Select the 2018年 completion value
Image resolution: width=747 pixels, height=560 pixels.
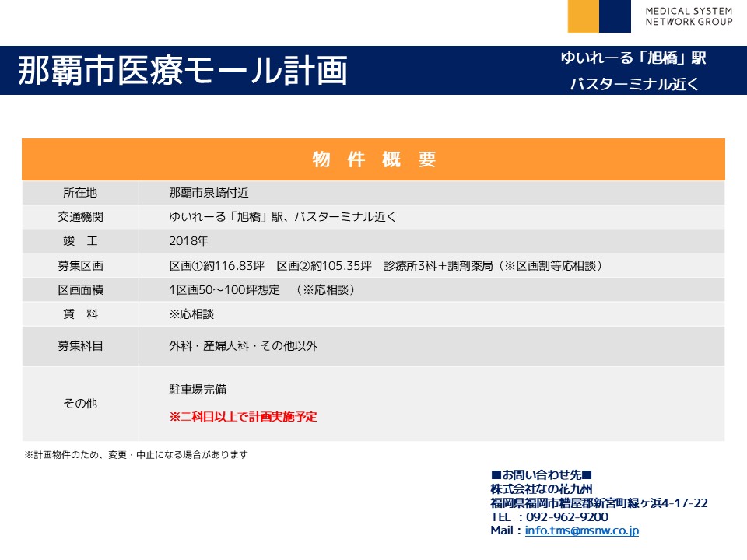(188, 241)
